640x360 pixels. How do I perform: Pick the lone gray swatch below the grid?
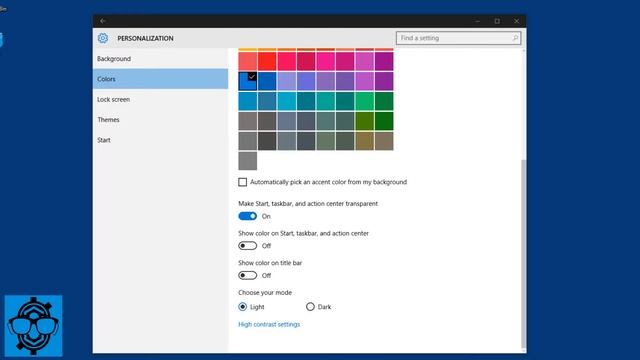(x=248, y=161)
